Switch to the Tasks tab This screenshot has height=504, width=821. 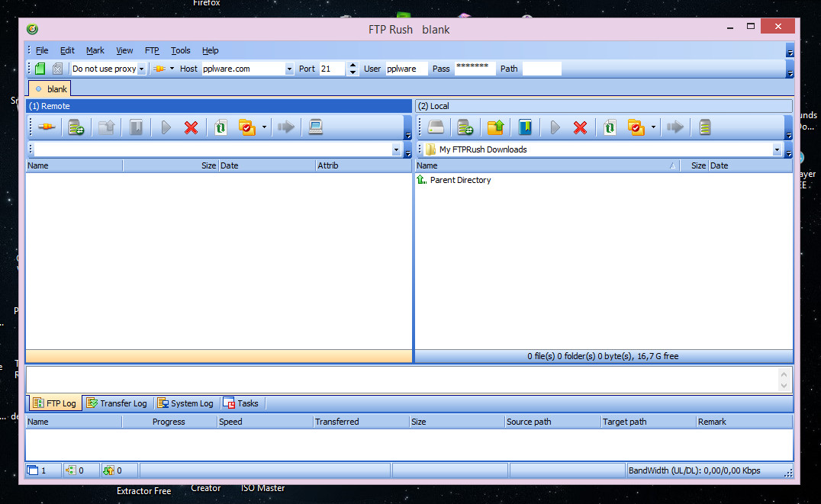coord(241,403)
